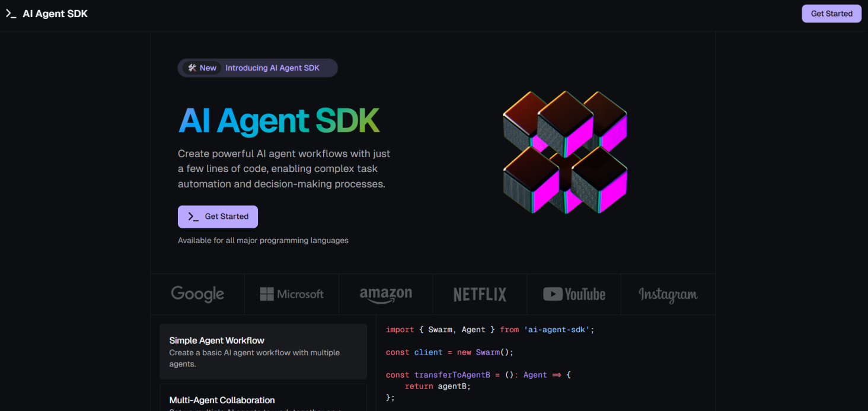This screenshot has height=411, width=868.
Task: Select the Instagram logo
Action: click(x=668, y=294)
